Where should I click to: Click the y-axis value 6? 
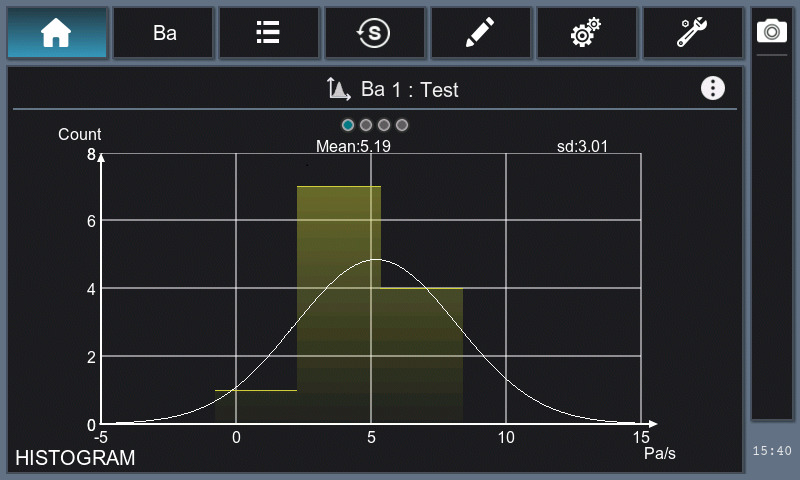point(91,221)
